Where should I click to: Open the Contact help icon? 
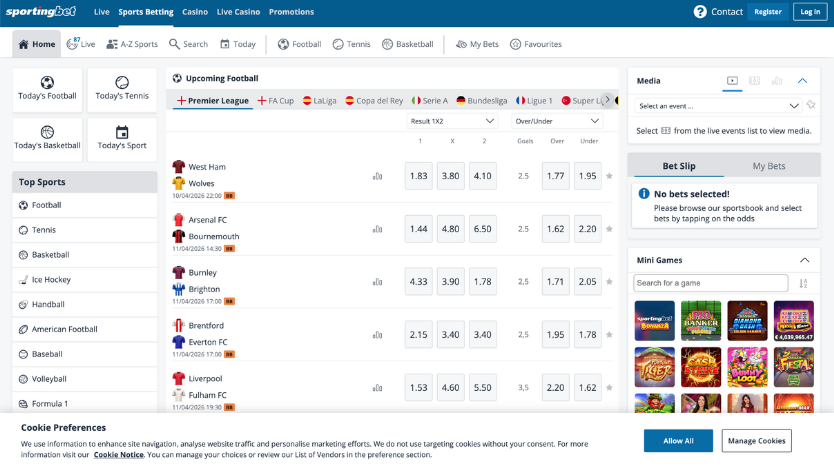click(700, 12)
